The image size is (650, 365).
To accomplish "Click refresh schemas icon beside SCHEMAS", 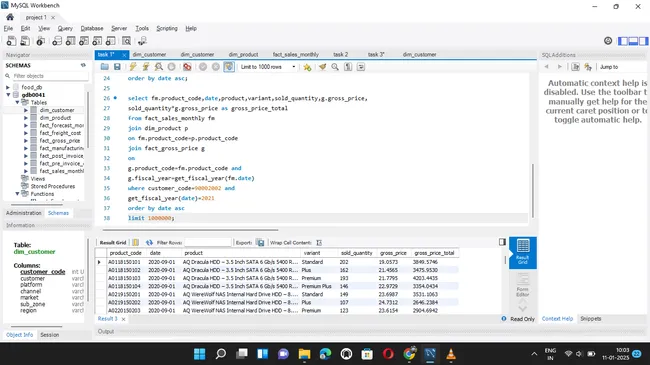I will coord(83,65).
